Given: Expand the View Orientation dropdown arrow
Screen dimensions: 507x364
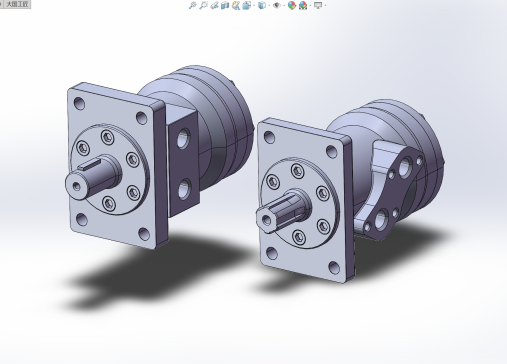Looking at the screenshot, I should tap(254, 6).
